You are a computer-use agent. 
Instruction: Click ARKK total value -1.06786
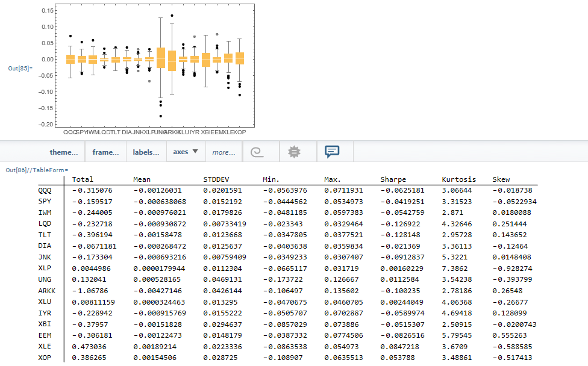(x=90, y=291)
